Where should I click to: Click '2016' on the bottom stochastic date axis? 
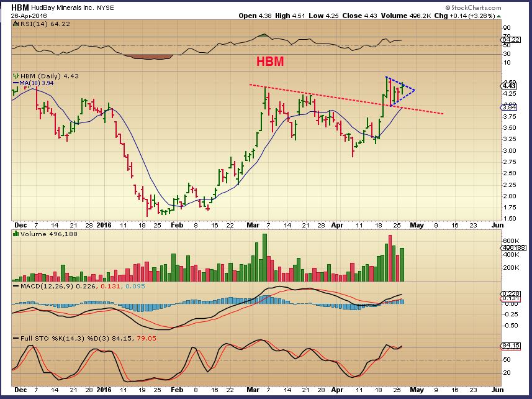[104, 390]
